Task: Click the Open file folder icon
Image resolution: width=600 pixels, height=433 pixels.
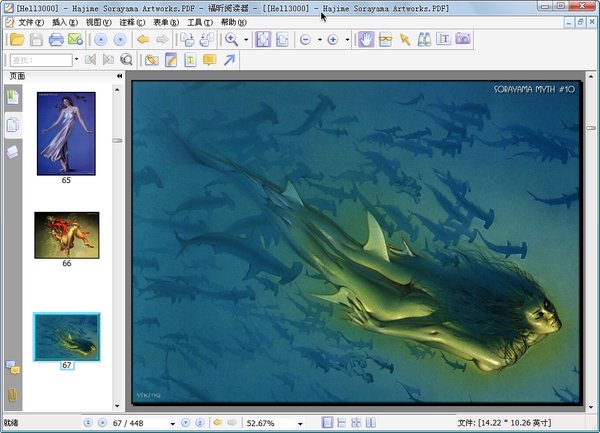Action: click(x=16, y=39)
